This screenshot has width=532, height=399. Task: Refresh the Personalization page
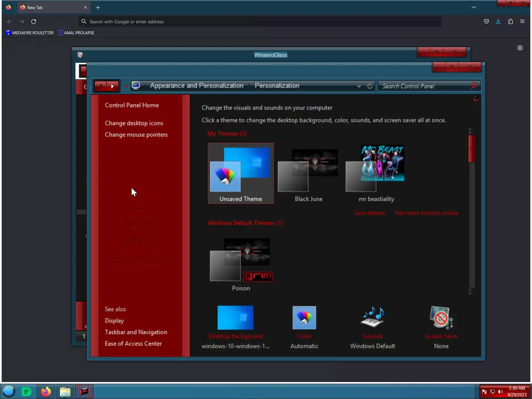click(370, 86)
